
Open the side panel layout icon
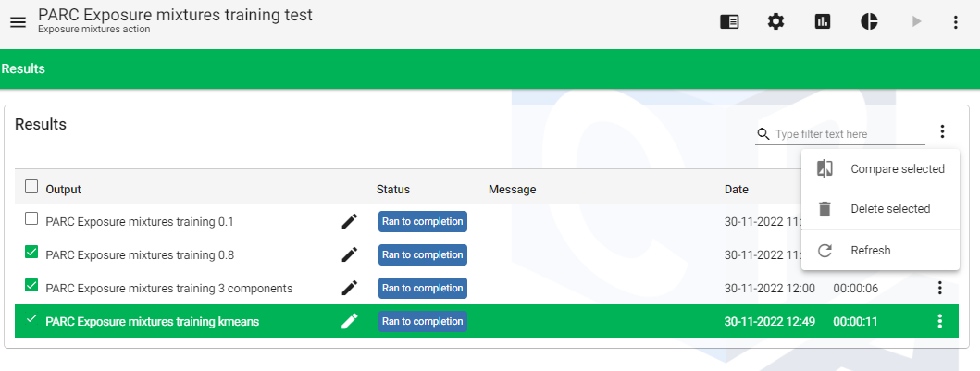point(729,22)
